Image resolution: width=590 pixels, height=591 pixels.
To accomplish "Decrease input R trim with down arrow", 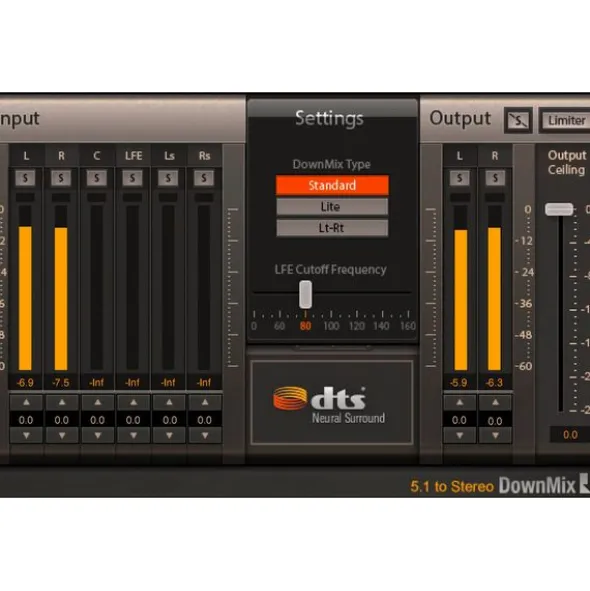I will tap(62, 435).
